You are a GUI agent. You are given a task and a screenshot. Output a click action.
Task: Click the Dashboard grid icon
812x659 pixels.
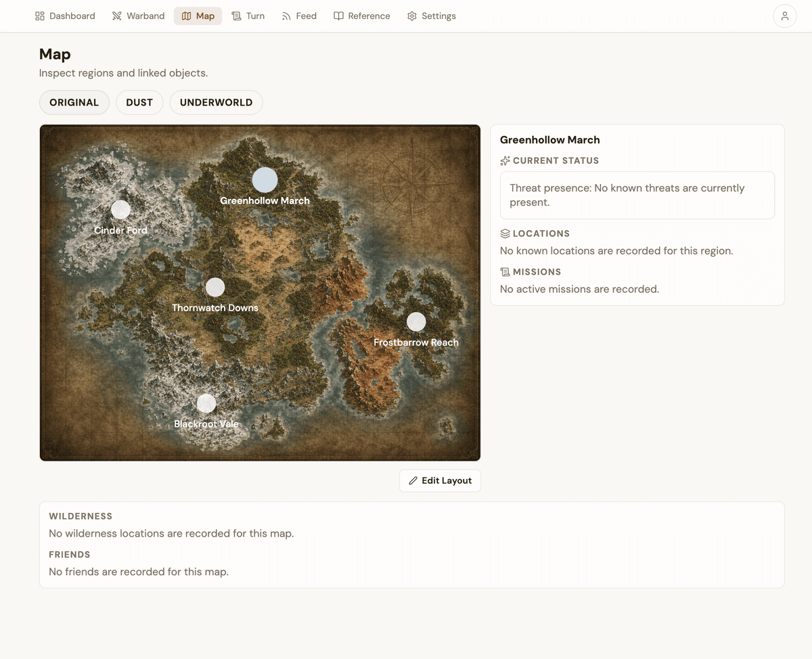pyautogui.click(x=40, y=16)
